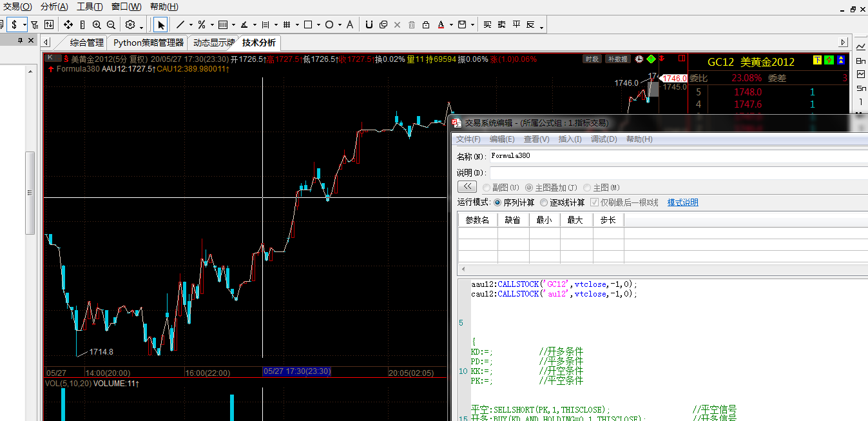Screen dimensions: 868x421
Task: Click the zoom out magnifier
Action: [x=111, y=24]
